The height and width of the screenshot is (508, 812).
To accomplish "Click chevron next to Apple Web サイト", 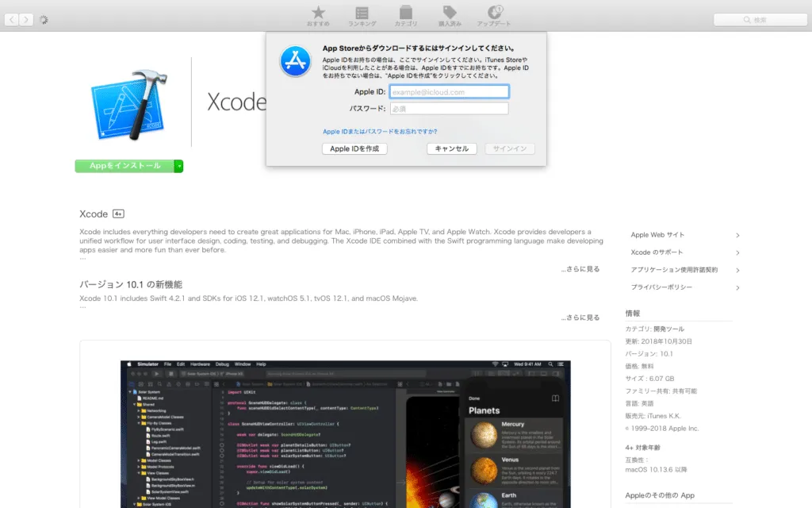I will coord(737,235).
